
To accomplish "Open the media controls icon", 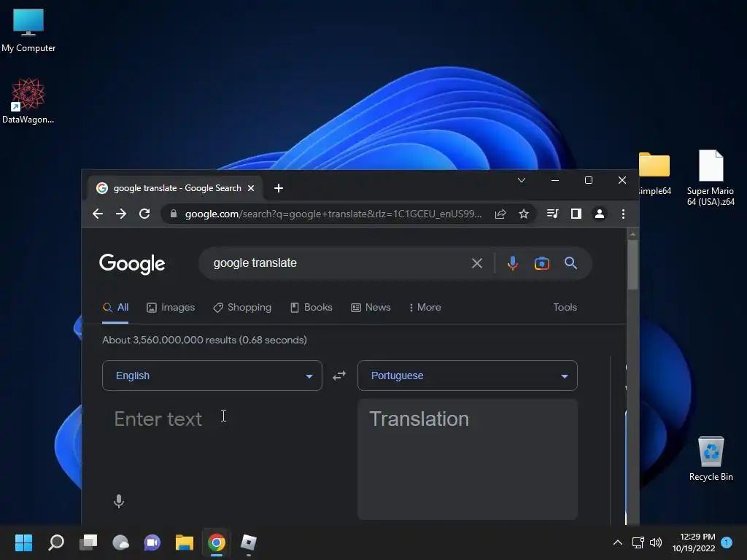I will point(553,214).
